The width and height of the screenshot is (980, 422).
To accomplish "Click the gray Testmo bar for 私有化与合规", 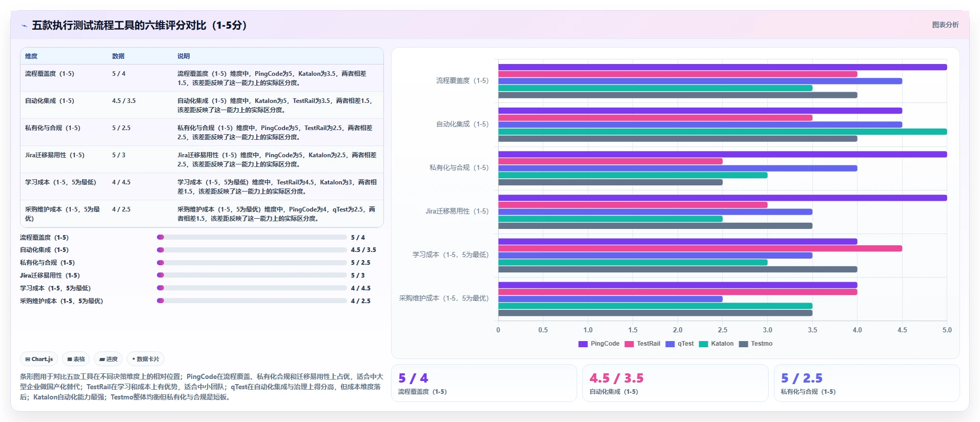I will tap(610, 182).
